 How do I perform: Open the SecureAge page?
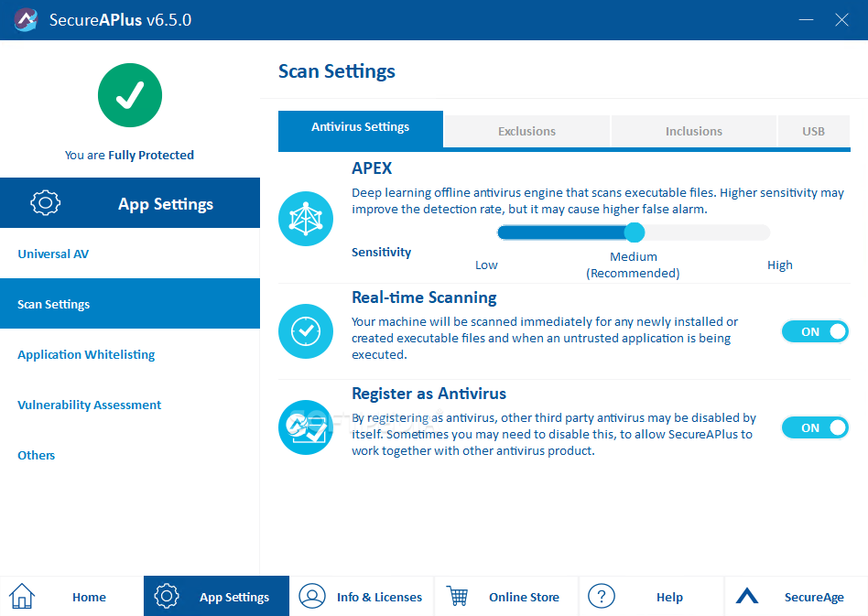[814, 597]
